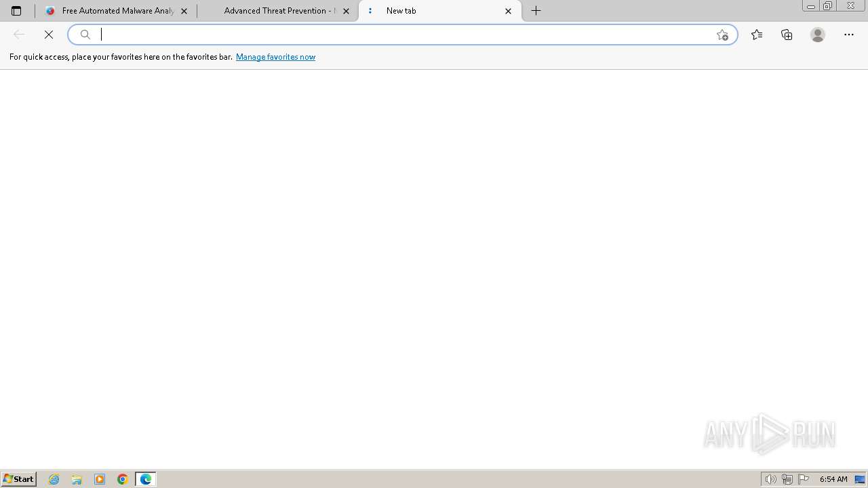Open network status tray icon
The height and width of the screenshot is (488, 868).
pos(787,479)
